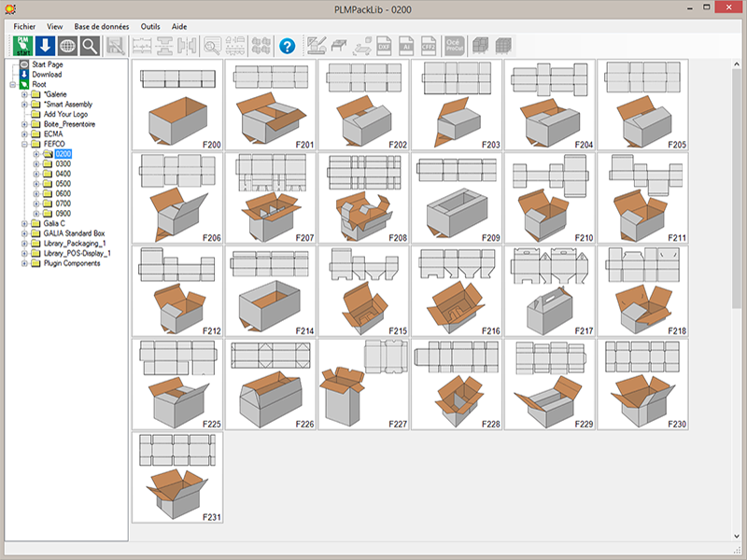This screenshot has height=560, width=747.
Task: Expand the 0300 subfolder node
Action: click(x=36, y=164)
